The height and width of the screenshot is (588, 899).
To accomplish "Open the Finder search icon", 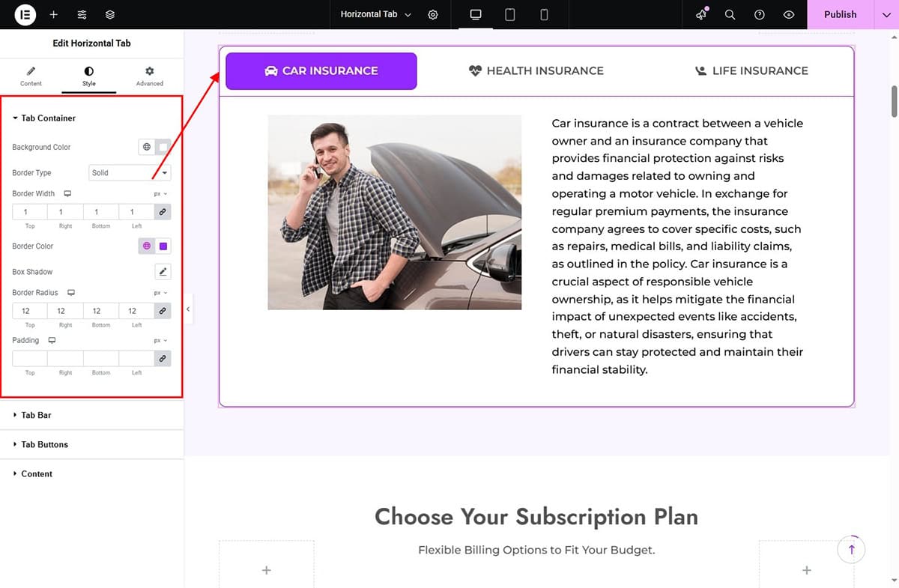I will coord(730,14).
